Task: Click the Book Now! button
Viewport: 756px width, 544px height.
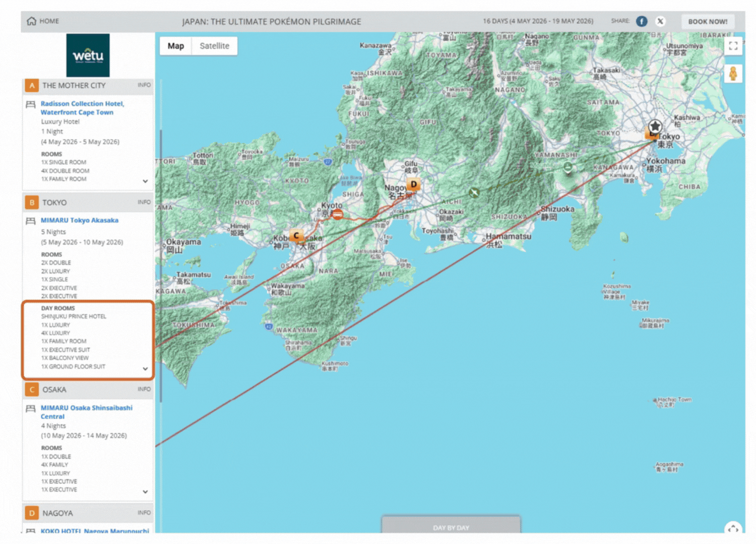Action: click(x=708, y=22)
